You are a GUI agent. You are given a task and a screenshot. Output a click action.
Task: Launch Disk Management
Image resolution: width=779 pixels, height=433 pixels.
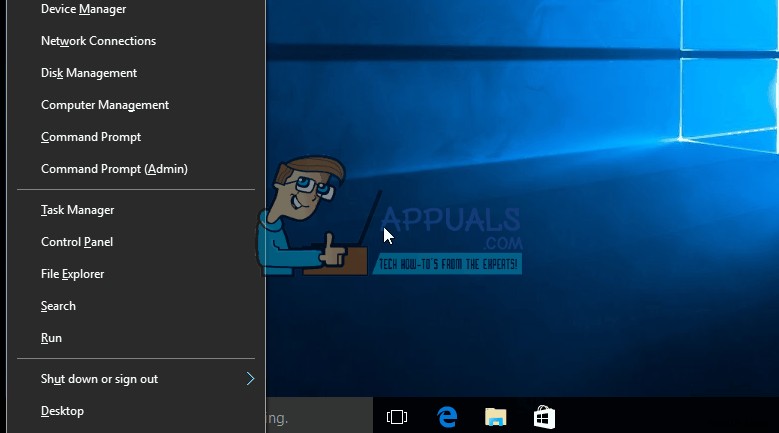pos(136,73)
